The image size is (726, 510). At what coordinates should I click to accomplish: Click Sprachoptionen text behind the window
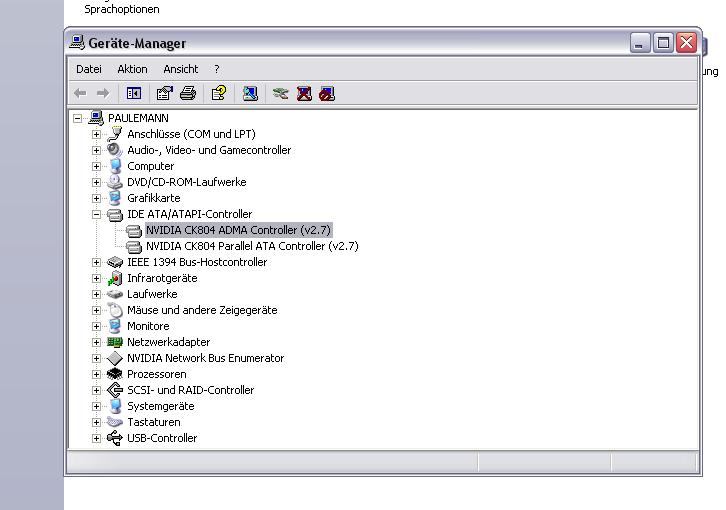(x=122, y=9)
